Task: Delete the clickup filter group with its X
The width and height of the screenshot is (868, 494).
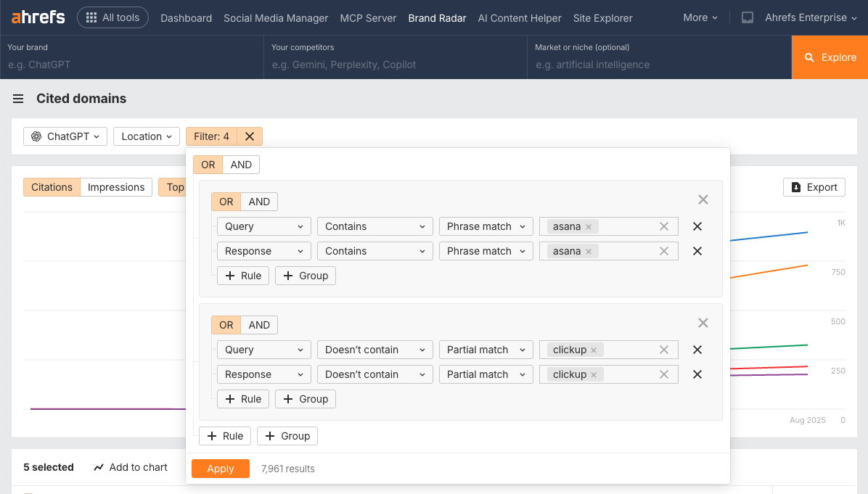Action: (x=703, y=322)
